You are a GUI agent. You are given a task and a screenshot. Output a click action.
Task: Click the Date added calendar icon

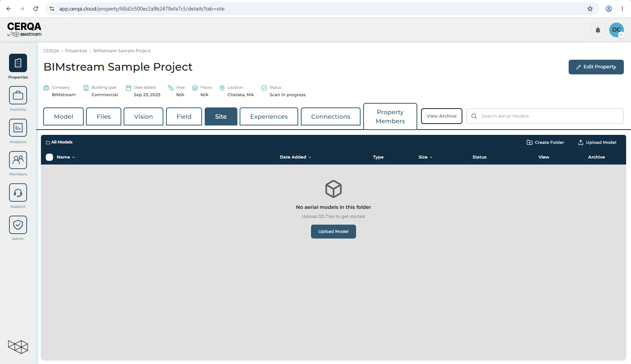128,88
